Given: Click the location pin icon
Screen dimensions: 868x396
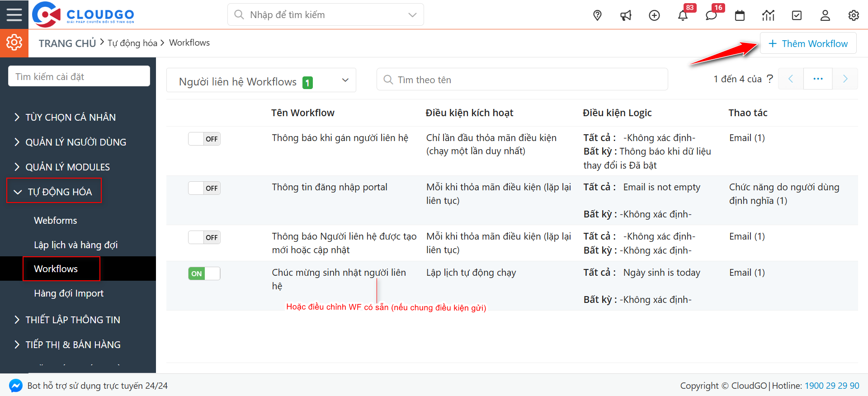Looking at the screenshot, I should pyautogui.click(x=597, y=15).
